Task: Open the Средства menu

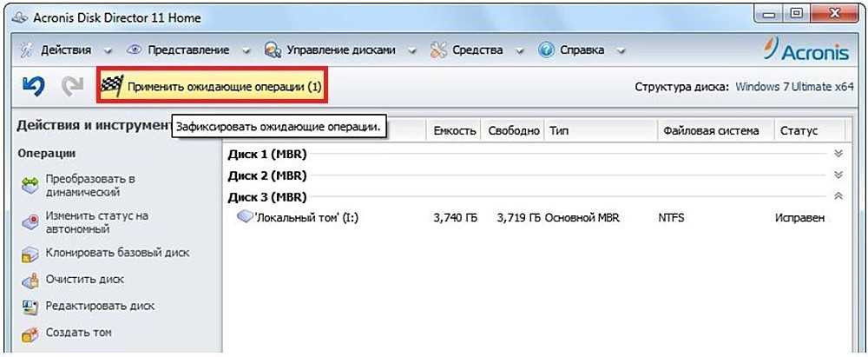Action: [x=477, y=50]
